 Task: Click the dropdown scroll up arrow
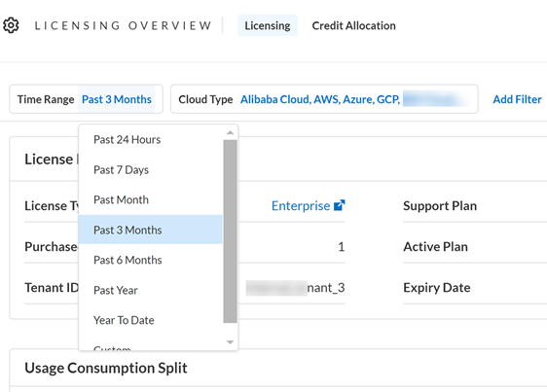(x=230, y=132)
